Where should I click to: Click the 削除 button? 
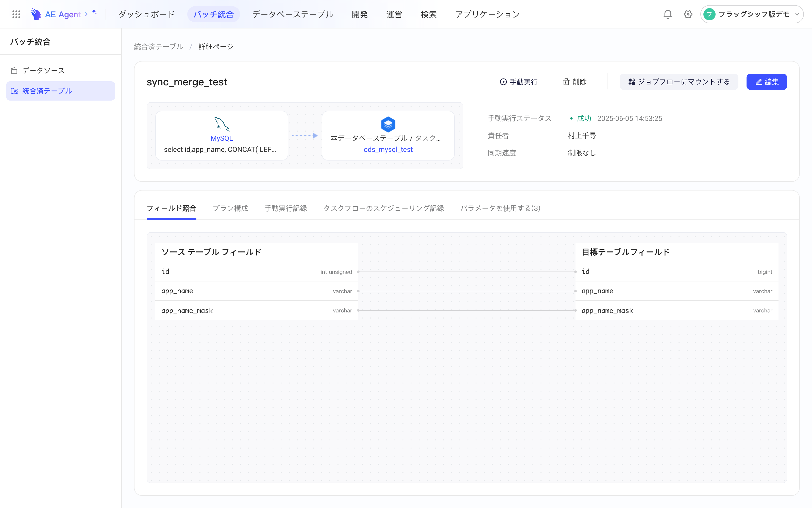[x=575, y=82]
